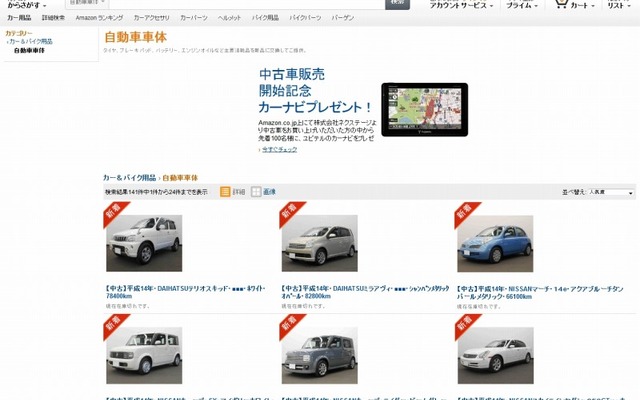Open the white Nissan Cube thumbnail
Screen dimensions: 640x400
(144, 356)
